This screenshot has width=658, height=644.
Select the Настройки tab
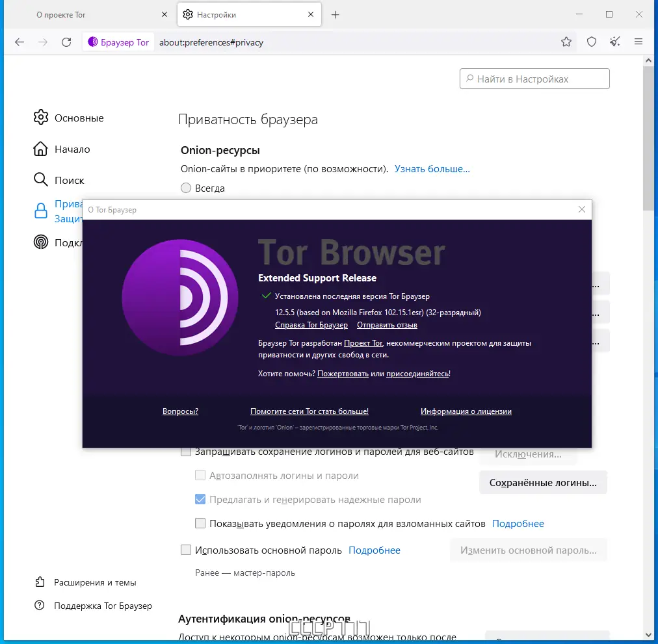tap(249, 15)
